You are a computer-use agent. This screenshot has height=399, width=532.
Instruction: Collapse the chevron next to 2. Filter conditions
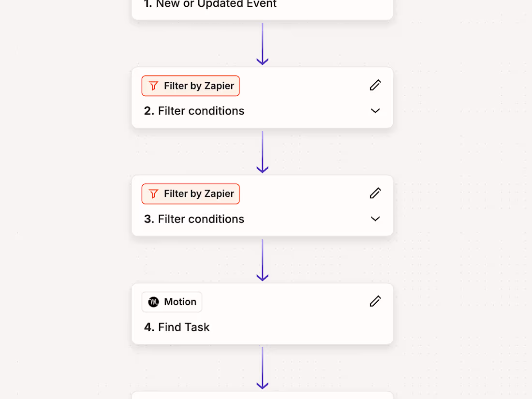[375, 111]
